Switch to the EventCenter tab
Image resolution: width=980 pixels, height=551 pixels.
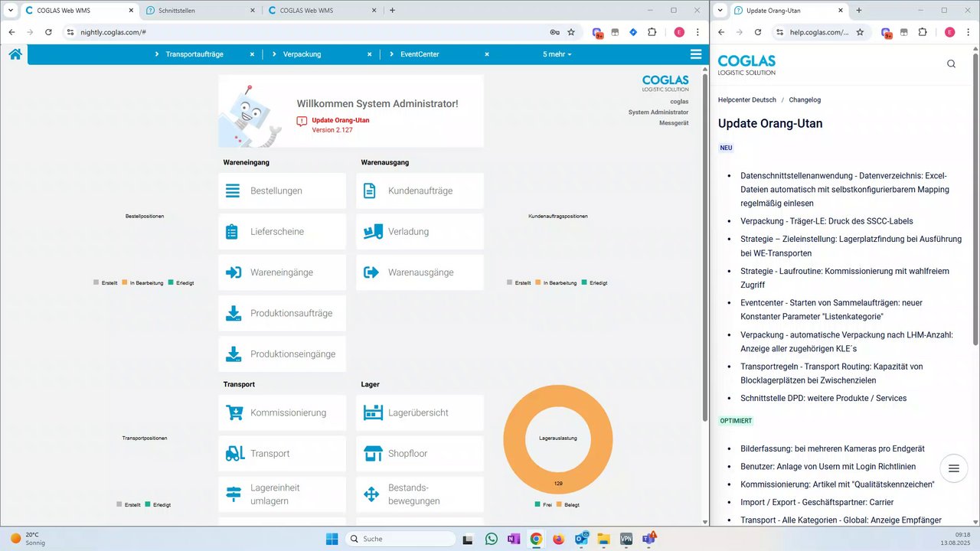point(420,54)
